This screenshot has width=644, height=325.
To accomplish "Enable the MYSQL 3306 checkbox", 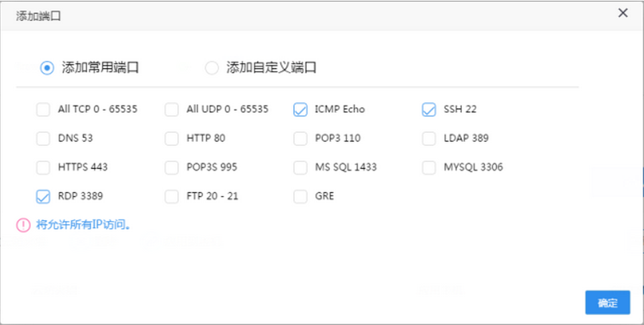I will [429, 167].
